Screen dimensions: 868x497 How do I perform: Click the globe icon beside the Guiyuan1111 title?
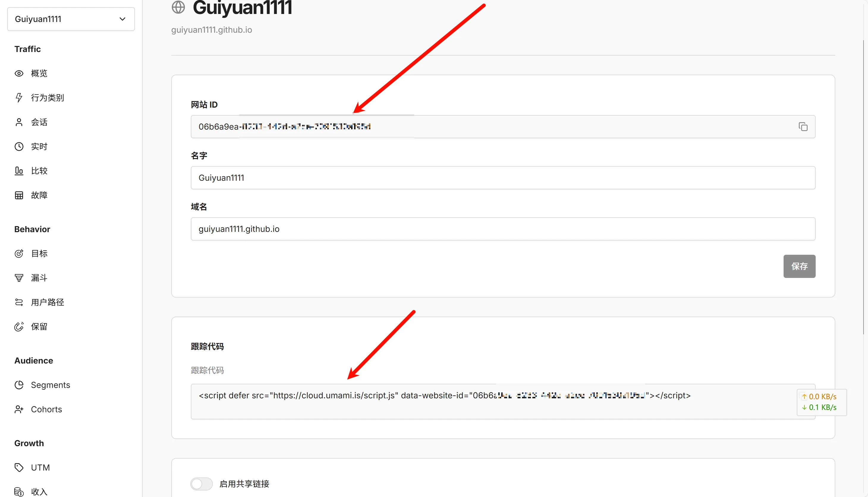coord(178,7)
